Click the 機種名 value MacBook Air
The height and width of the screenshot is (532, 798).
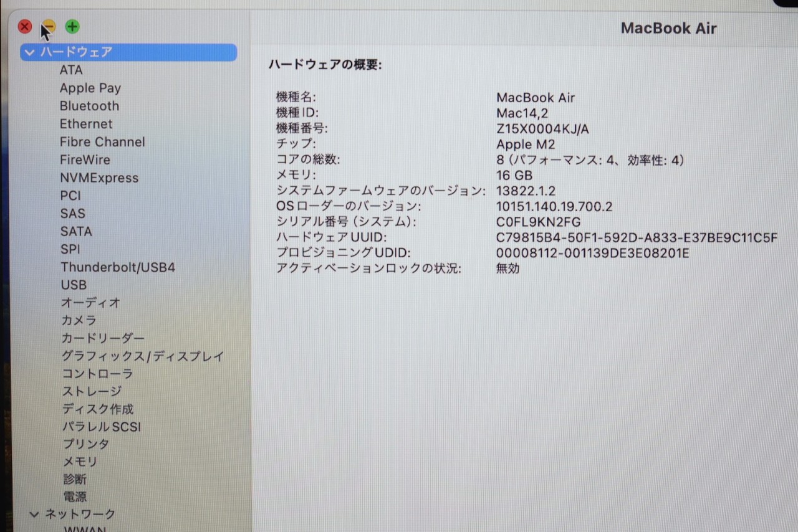pos(536,98)
